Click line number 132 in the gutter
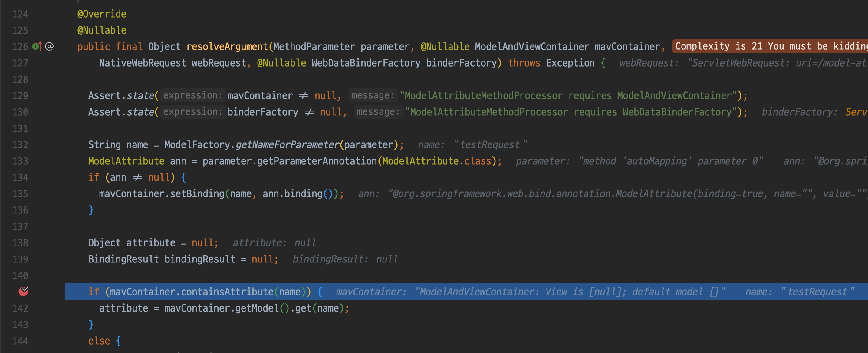This screenshot has height=353, width=868. 20,145
